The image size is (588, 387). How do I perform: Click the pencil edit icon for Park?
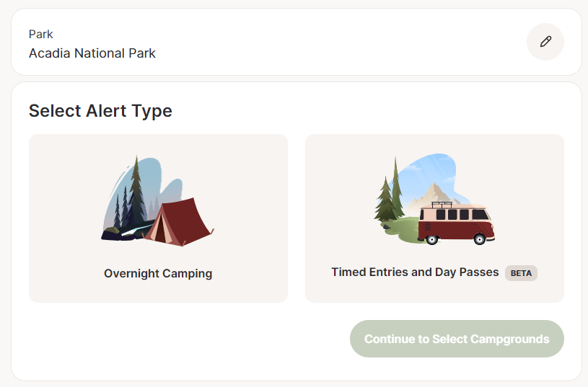pyautogui.click(x=545, y=42)
